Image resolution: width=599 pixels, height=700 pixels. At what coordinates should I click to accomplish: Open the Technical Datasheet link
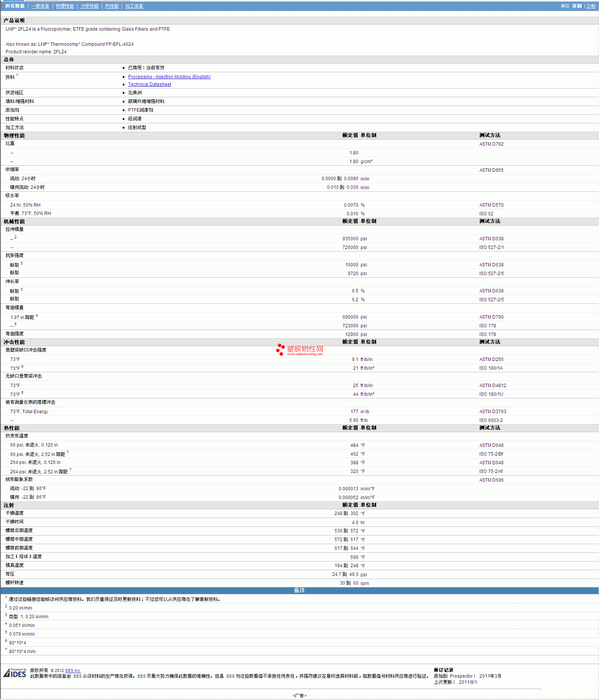coord(149,84)
